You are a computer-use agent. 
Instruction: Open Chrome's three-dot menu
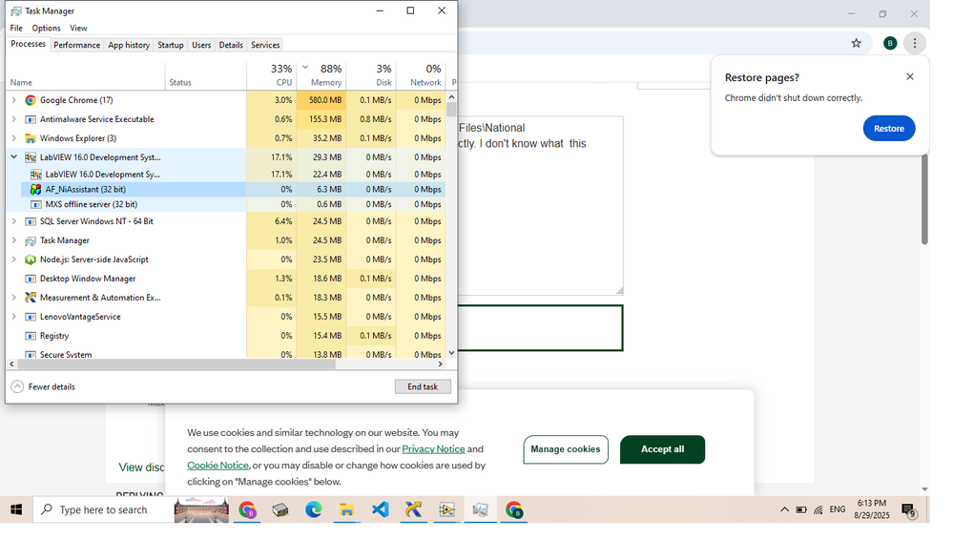point(915,43)
